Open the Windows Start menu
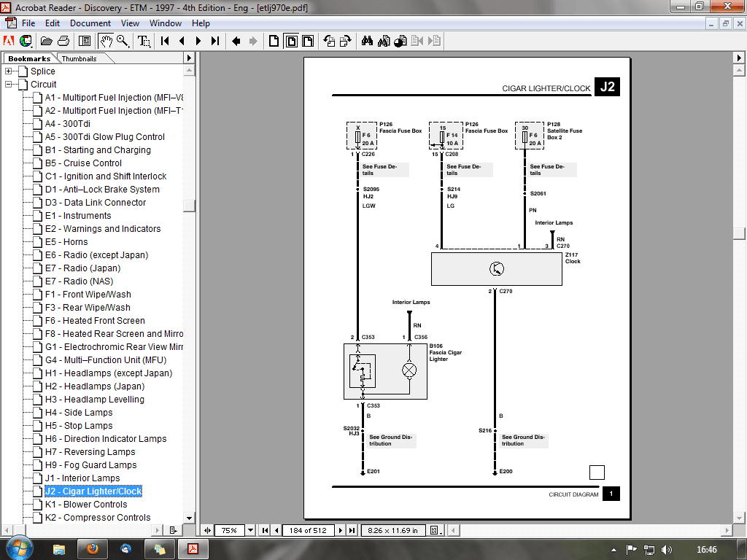 [x=19, y=548]
